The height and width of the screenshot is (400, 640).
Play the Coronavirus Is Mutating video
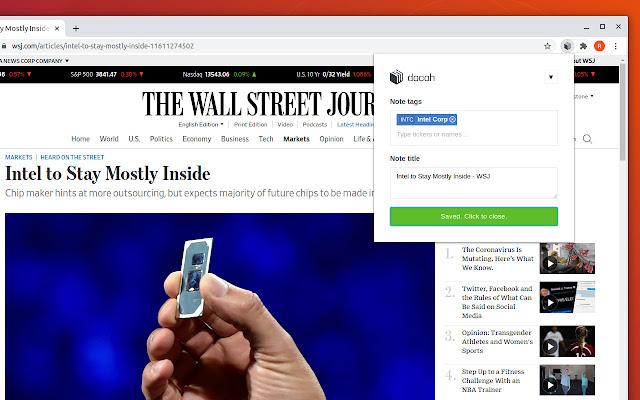coord(550,264)
